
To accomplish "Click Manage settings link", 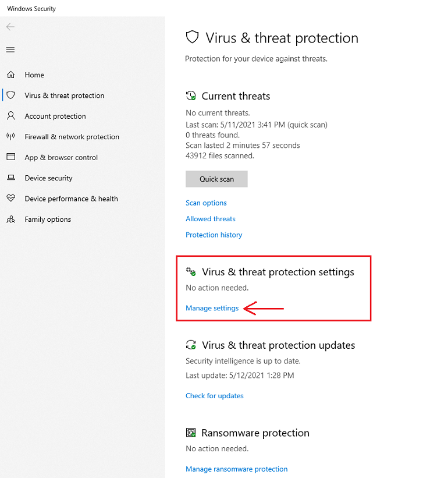I will point(212,308).
